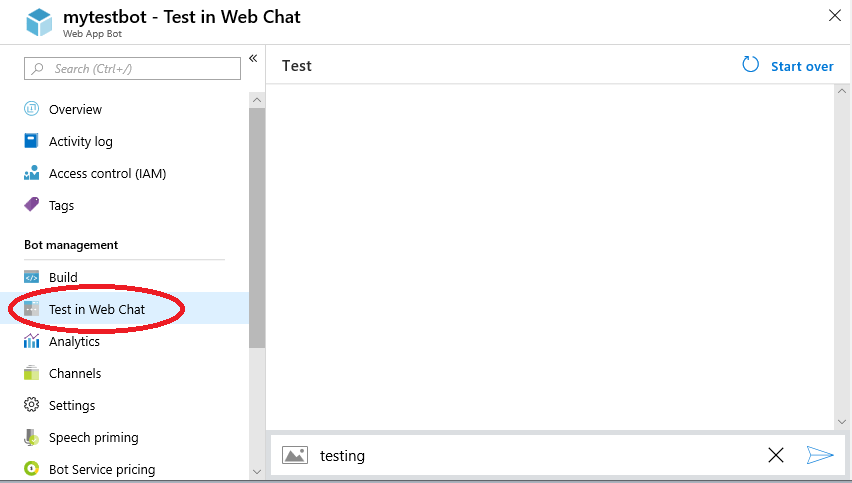
Task: Click the purple Tags icon
Action: 31,205
